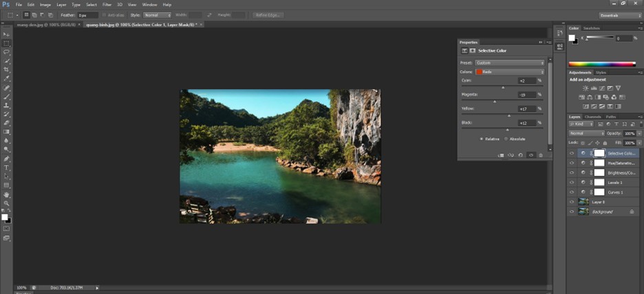Open the Essentials workspace dropdown
This screenshot has height=294, width=644.
(x=620, y=16)
